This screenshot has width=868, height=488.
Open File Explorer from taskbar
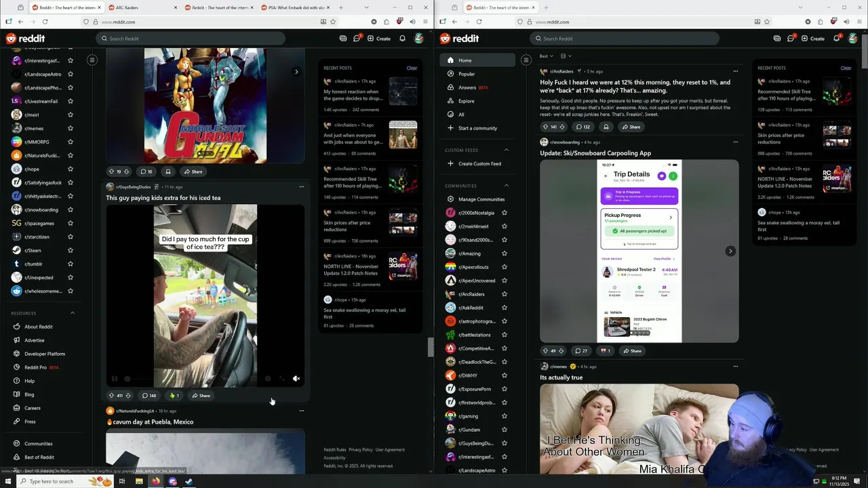tap(139, 481)
